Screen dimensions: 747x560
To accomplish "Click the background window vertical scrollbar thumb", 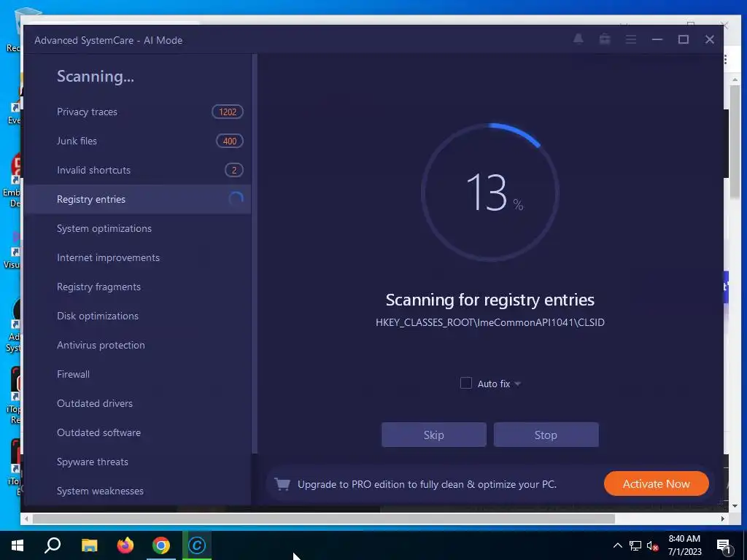I will 735,142.
